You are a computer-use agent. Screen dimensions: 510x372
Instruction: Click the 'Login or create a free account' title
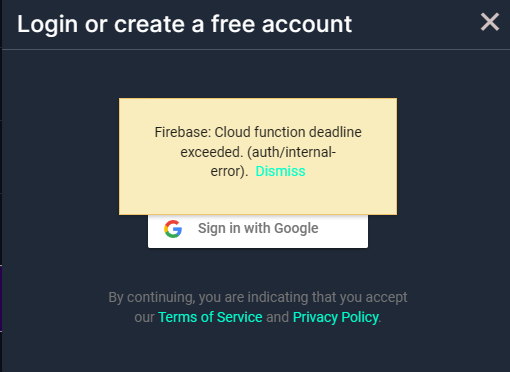pos(184,24)
